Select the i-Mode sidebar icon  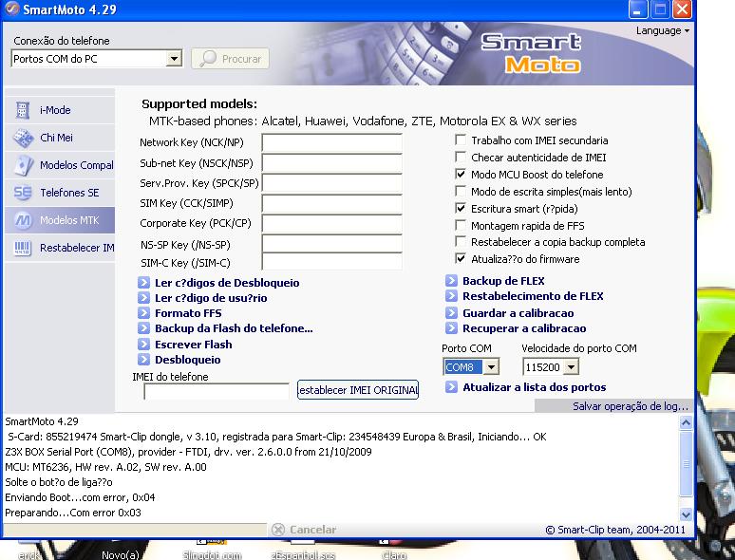pyautogui.click(x=22, y=110)
